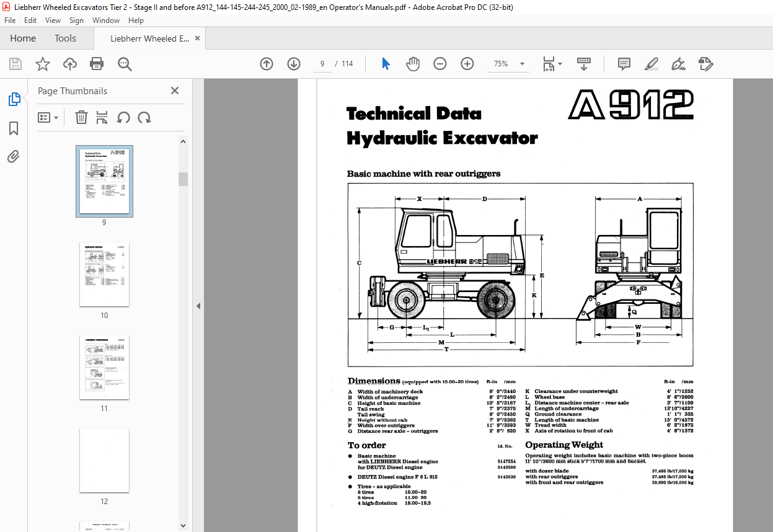Click 'Width of machinery deck' row
This screenshot has width=773, height=532.
click(431, 392)
